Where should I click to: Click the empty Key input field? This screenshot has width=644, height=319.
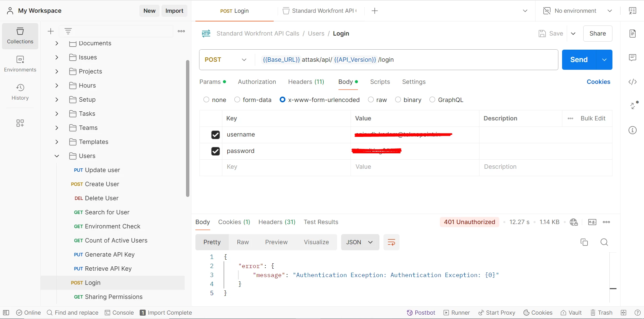click(x=286, y=167)
